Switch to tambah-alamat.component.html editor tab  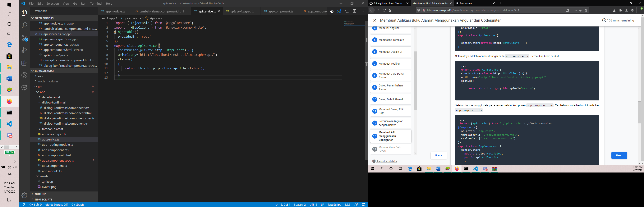click(162, 11)
